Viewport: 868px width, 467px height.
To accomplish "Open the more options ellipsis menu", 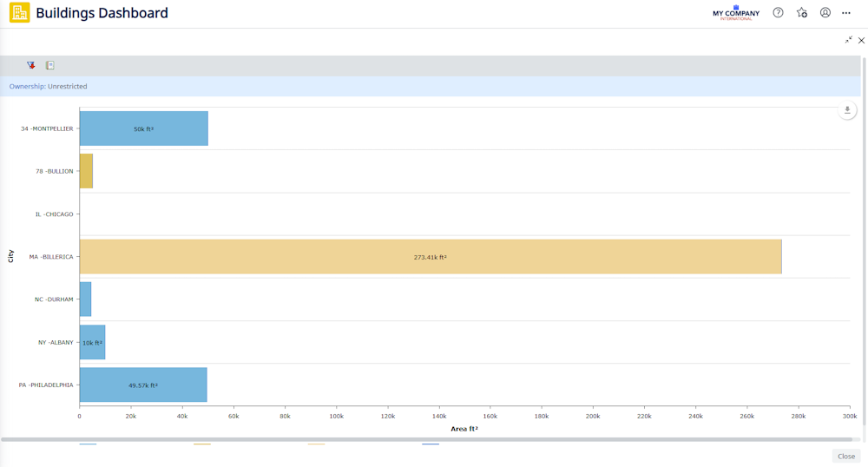I will click(x=845, y=13).
